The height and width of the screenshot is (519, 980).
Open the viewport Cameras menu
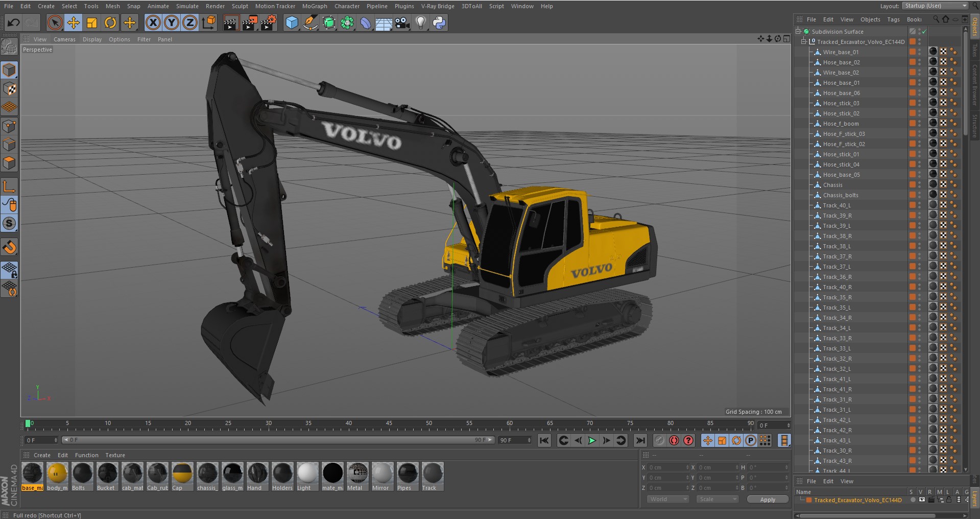click(64, 39)
